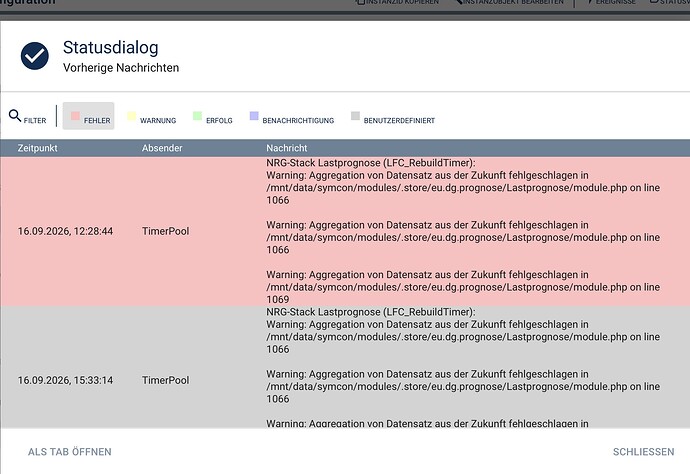Screen dimensions: 690x474
Task: Toggle the Warnung filter
Action: [x=152, y=116]
